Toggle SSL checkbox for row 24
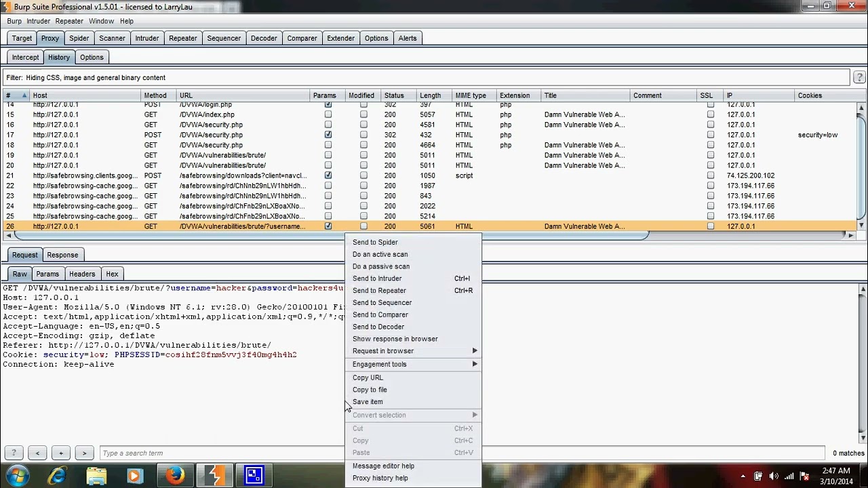868x488 pixels. click(711, 206)
